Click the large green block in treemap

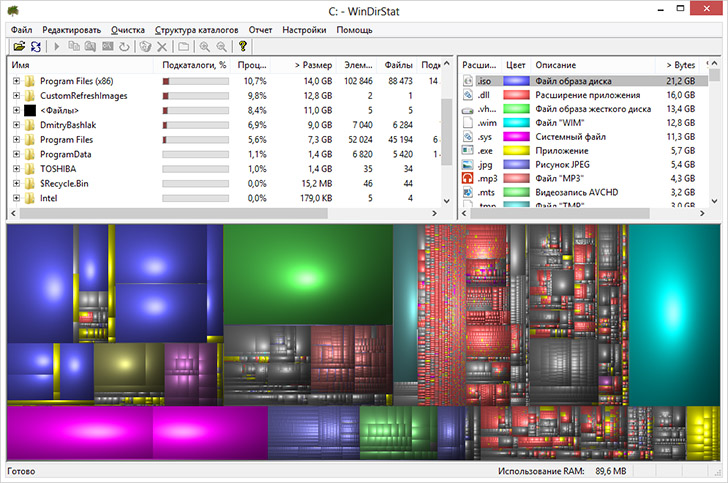(307, 273)
